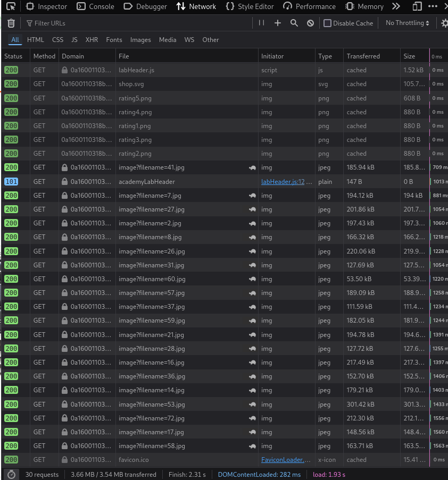Filter requests by Other
Screen dimensions: 448x480
pyautogui.click(x=211, y=40)
